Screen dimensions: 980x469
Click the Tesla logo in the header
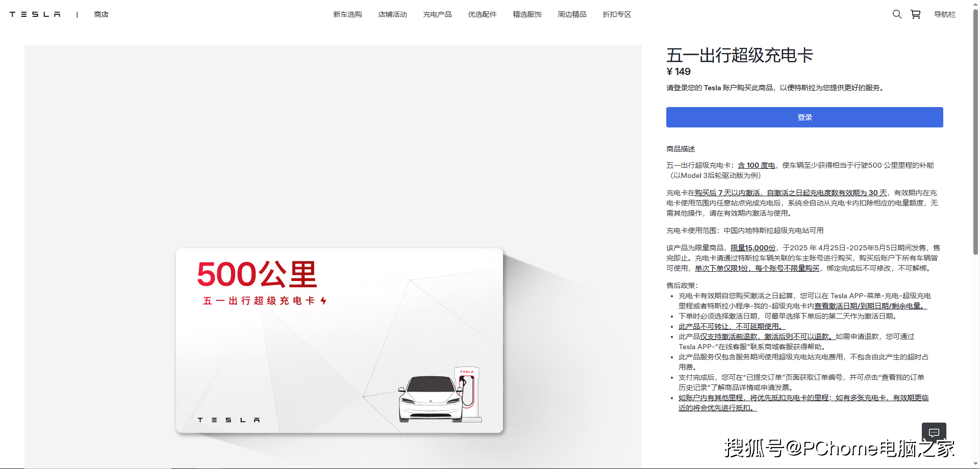[35, 14]
